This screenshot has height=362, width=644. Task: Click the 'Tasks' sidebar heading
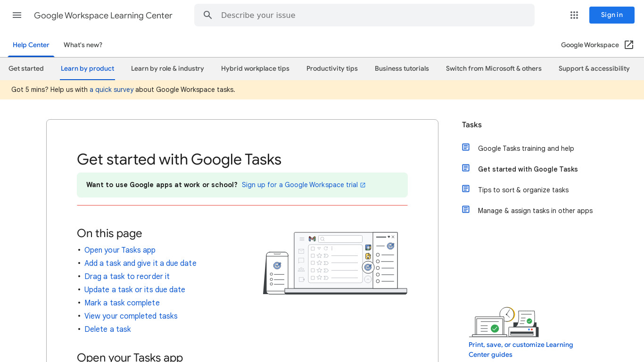(x=472, y=125)
